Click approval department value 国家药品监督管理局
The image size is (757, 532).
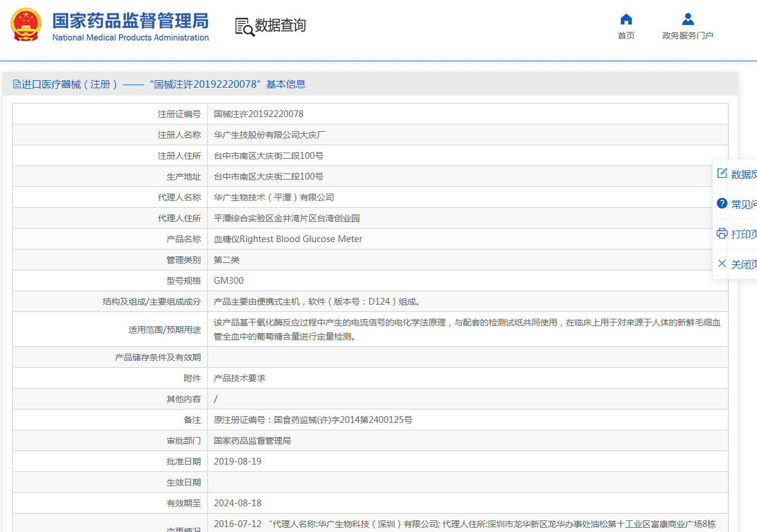tap(252, 441)
